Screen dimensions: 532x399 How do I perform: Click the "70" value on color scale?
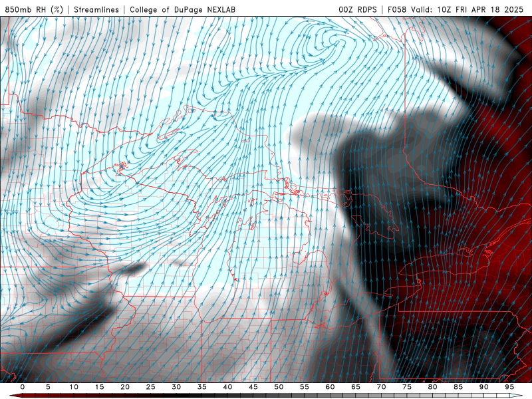coord(381,387)
